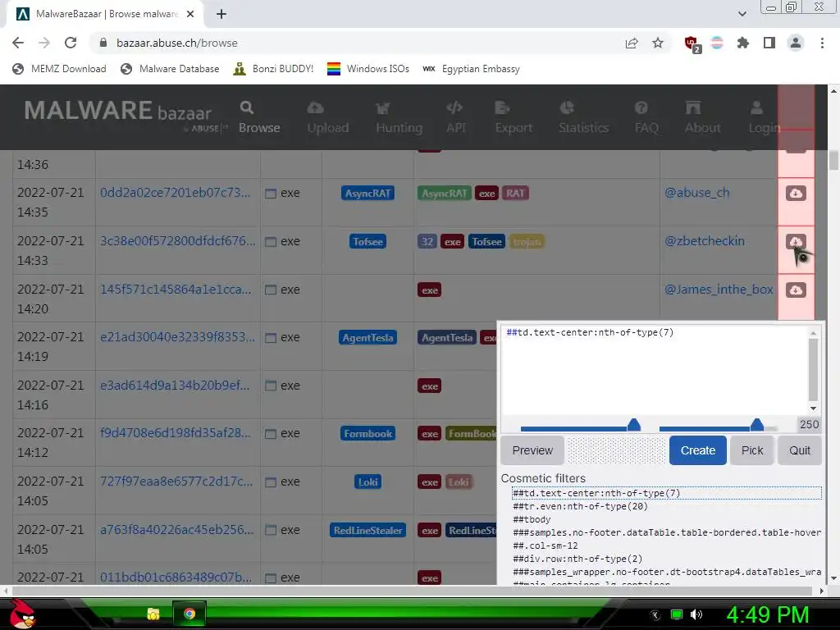Image resolution: width=840 pixels, height=630 pixels.
Task: Open hash f9d4708e6d198fd35af28...
Action: tap(176, 433)
